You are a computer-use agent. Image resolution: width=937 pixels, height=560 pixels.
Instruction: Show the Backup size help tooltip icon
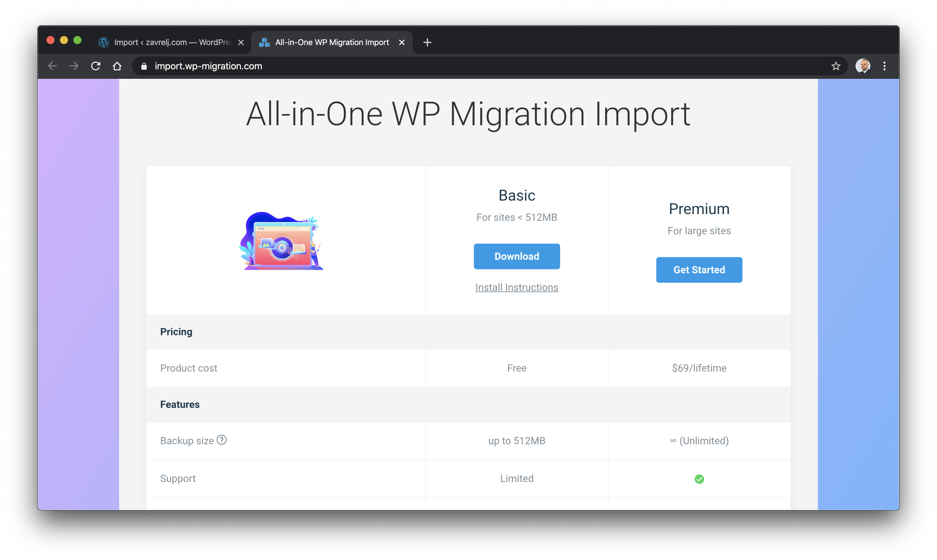222,440
